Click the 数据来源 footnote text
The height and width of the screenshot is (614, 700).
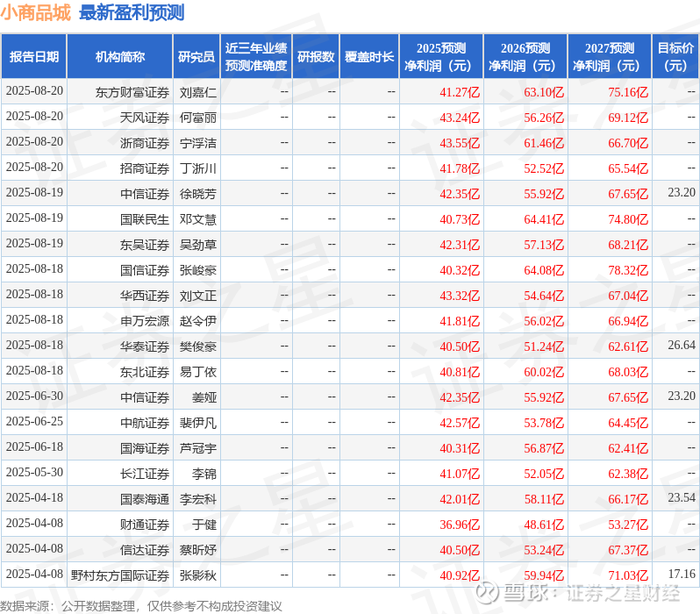141,606
